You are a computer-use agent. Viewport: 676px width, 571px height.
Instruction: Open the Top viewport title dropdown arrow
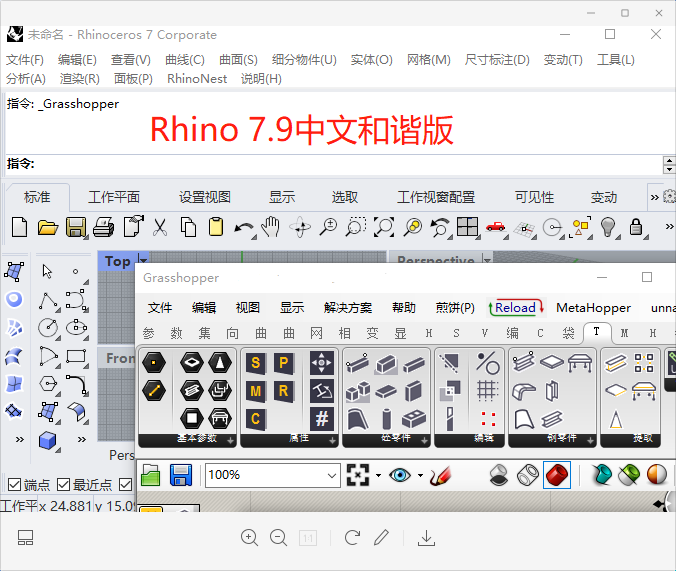click(143, 260)
